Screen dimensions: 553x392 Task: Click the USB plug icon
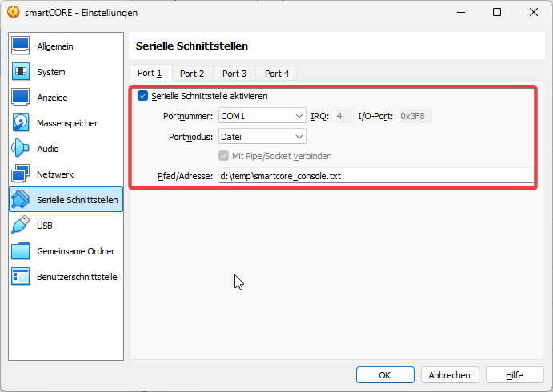[x=21, y=225]
